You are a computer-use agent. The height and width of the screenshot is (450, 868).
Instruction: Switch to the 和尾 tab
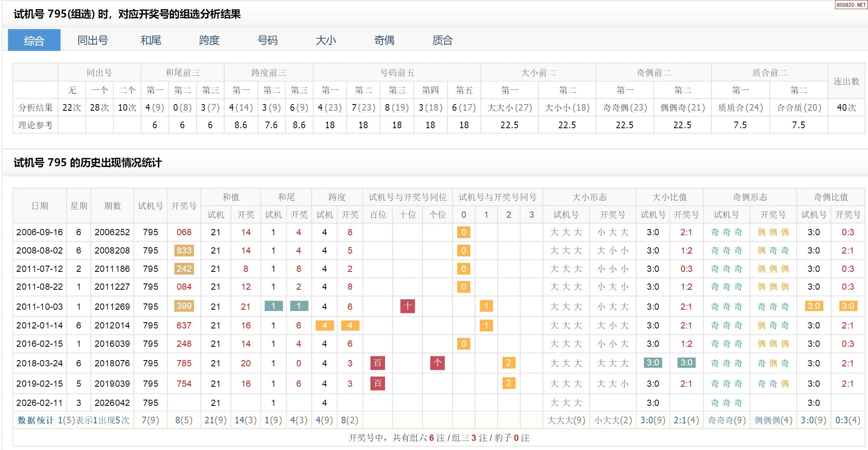point(151,40)
